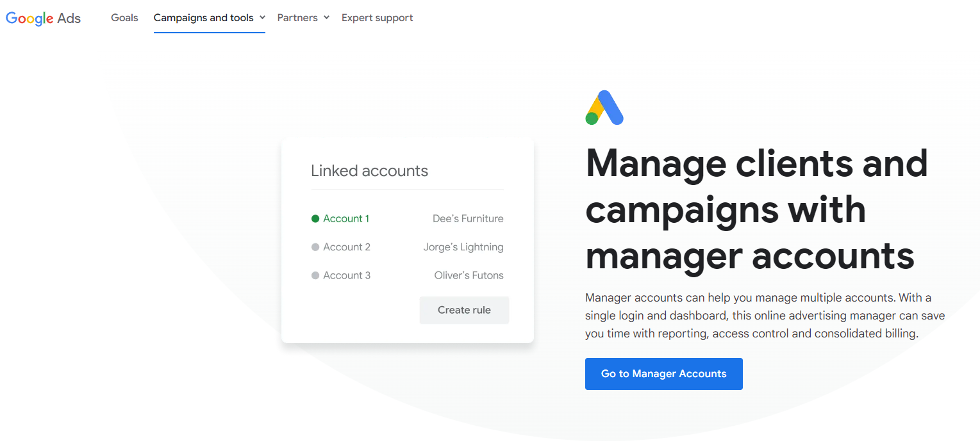This screenshot has height=445, width=980.
Task: Select the grey Account 2 status dot
Action: (x=315, y=247)
